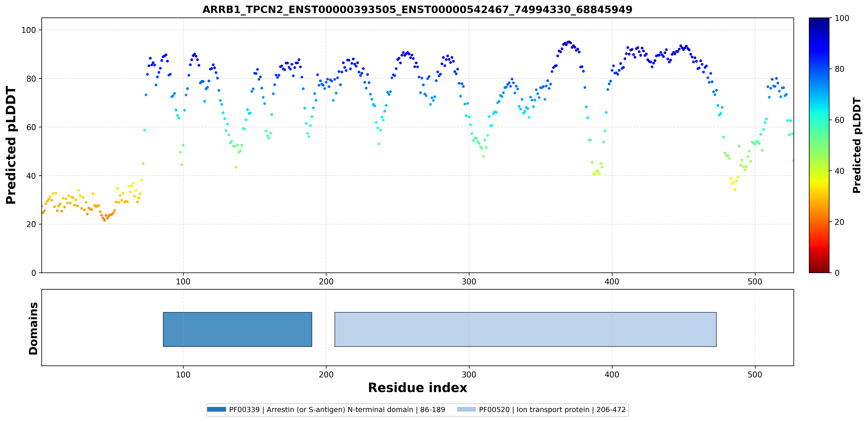
Task: Click the 80 tick on the y-axis
Action: pos(31,79)
